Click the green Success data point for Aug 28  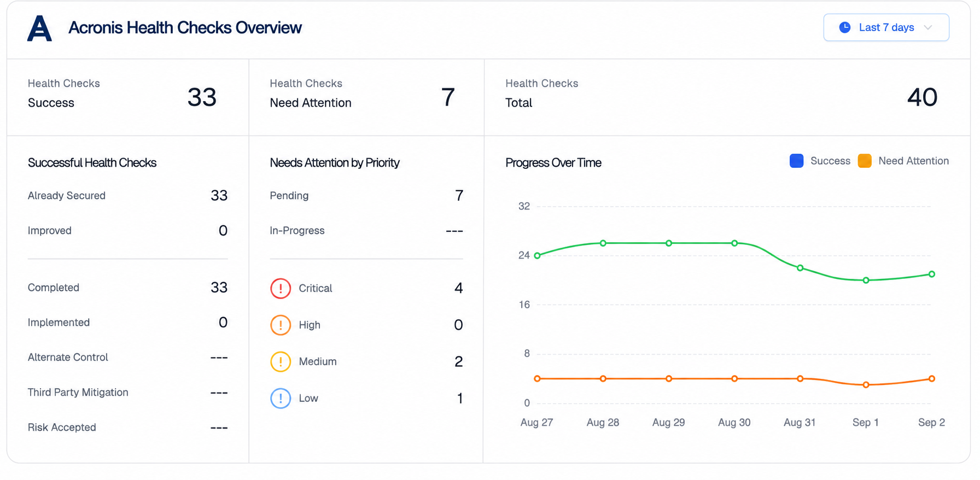coord(603,243)
